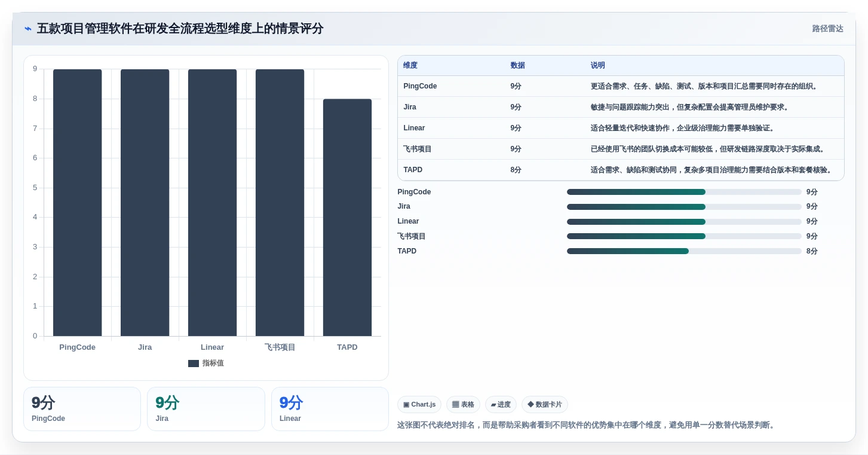Click the TAPD description about 需求、缺陷和测试协同

click(x=711, y=170)
